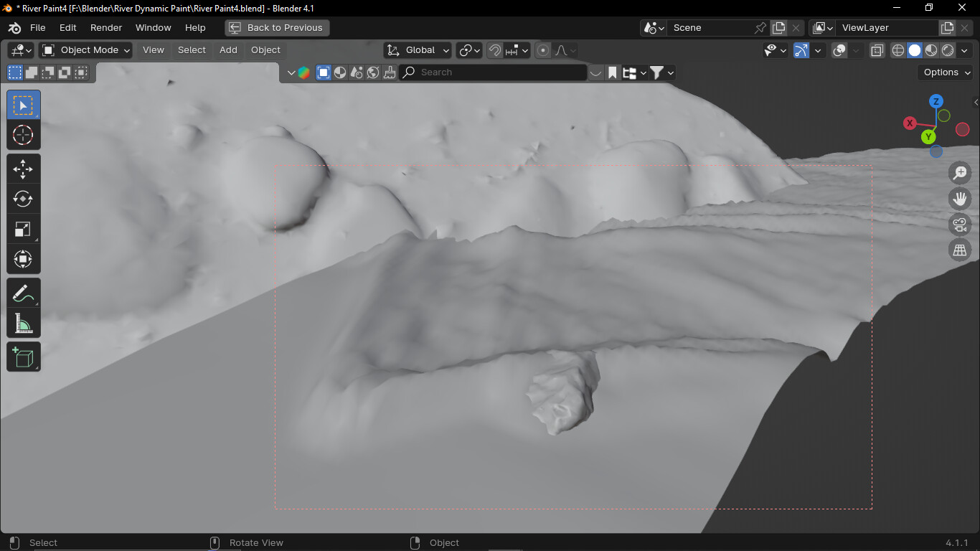
Task: Toggle viewport overlays display
Action: [x=840, y=50]
